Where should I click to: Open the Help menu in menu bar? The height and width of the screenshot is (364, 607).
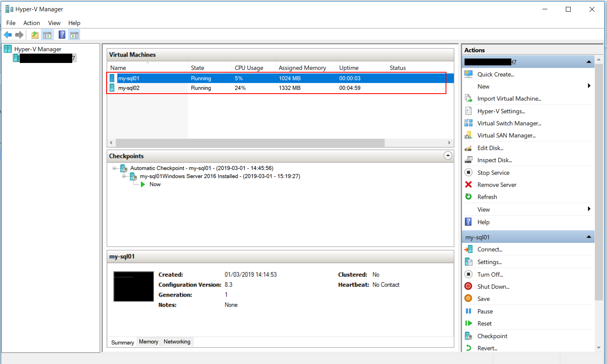pyautogui.click(x=74, y=23)
